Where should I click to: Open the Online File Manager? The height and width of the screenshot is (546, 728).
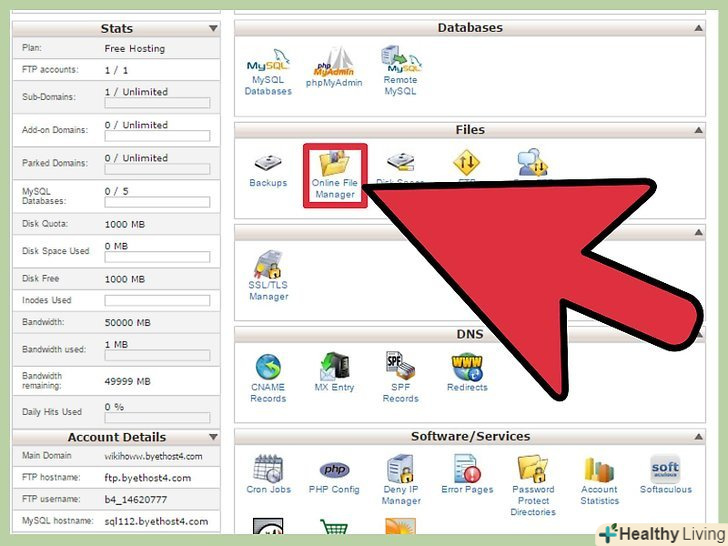click(x=335, y=176)
